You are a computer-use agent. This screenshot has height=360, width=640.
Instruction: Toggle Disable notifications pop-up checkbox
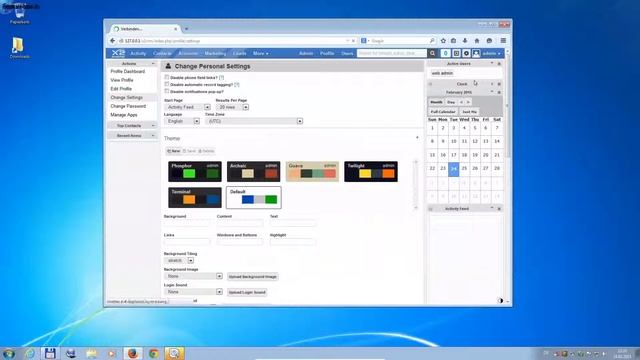pyautogui.click(x=167, y=91)
